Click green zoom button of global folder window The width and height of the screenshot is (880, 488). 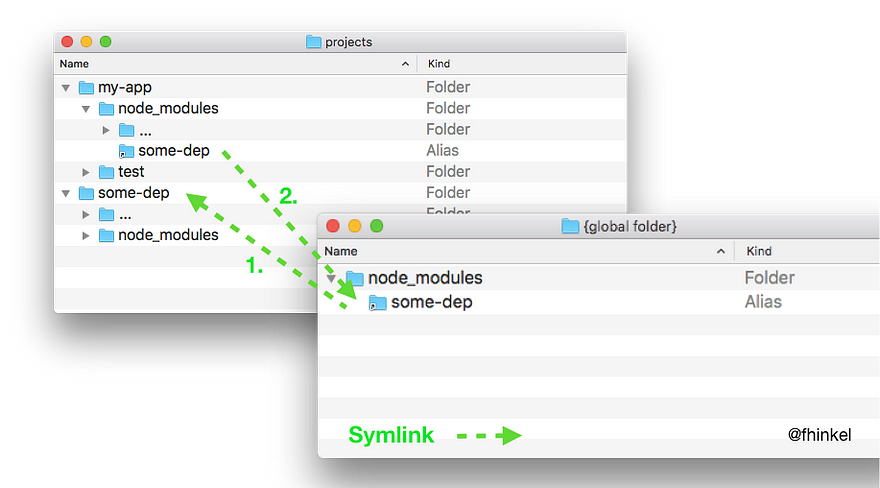tap(377, 225)
